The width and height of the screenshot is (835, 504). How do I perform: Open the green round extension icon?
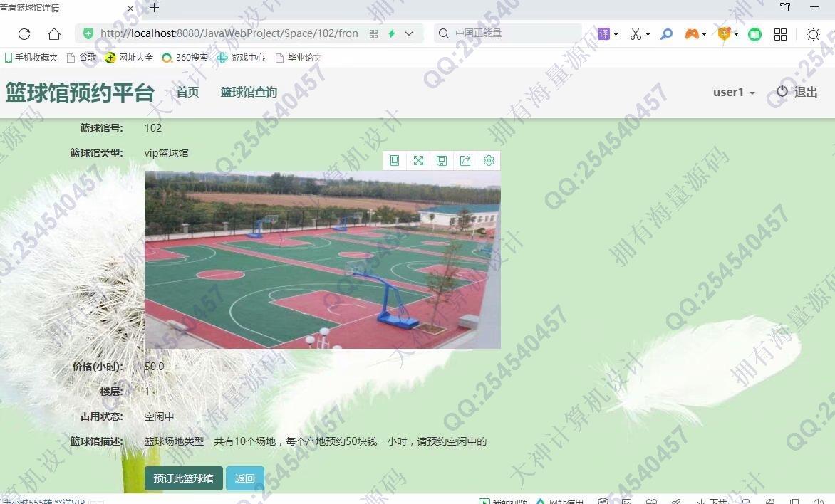point(754,35)
